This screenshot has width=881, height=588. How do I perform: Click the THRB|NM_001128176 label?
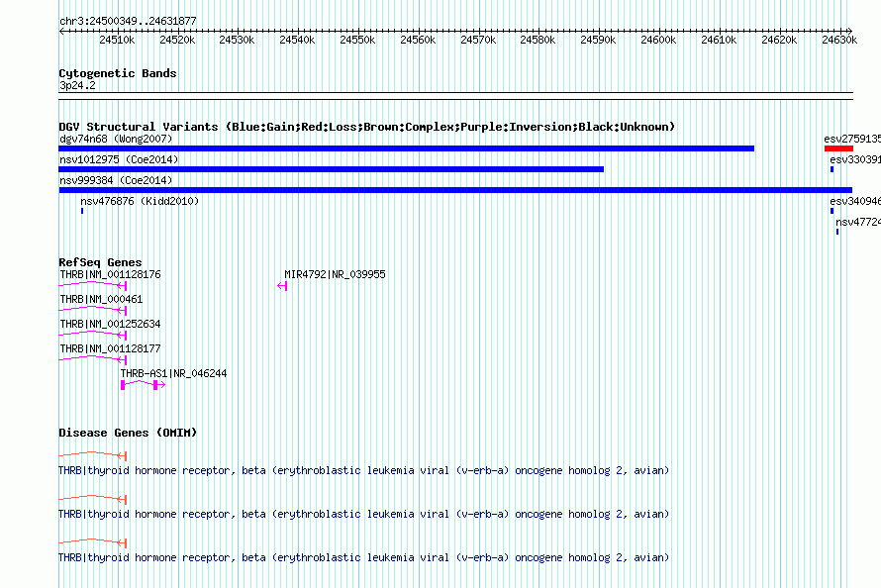tap(110, 274)
